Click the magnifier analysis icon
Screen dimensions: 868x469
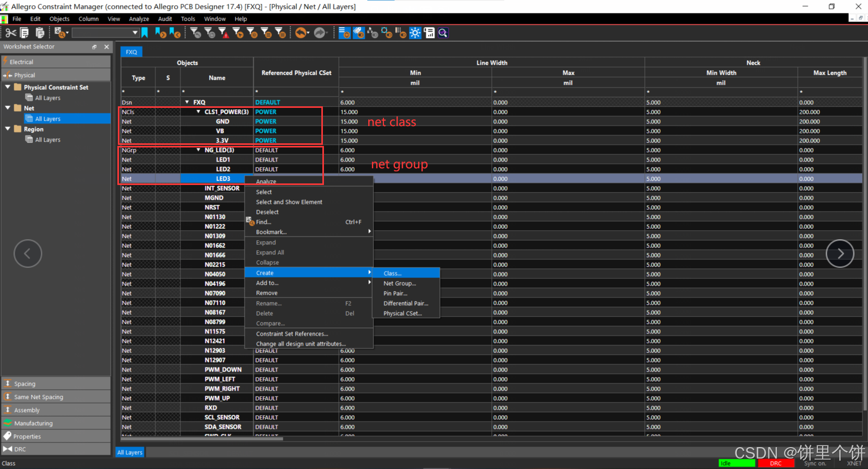443,33
